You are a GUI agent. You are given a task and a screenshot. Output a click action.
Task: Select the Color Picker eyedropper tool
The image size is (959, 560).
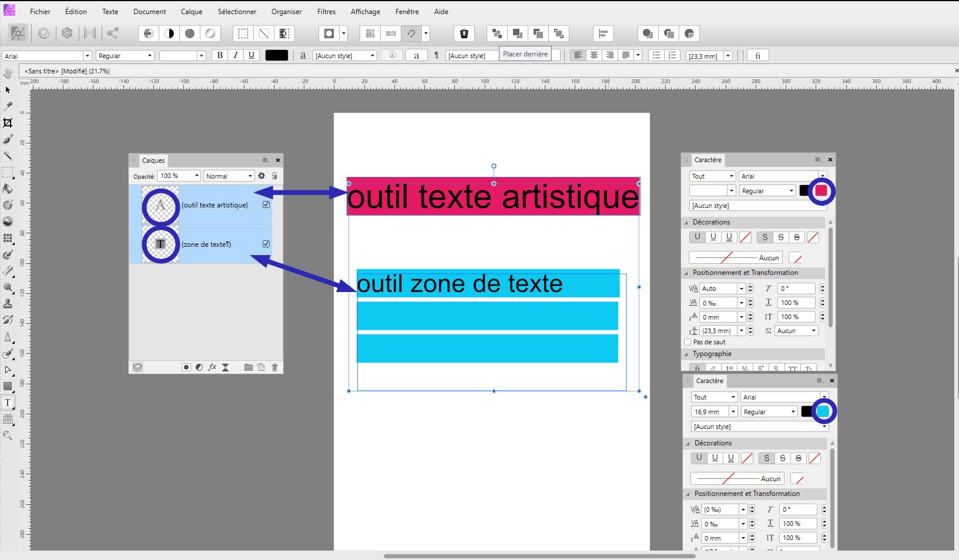[8, 106]
